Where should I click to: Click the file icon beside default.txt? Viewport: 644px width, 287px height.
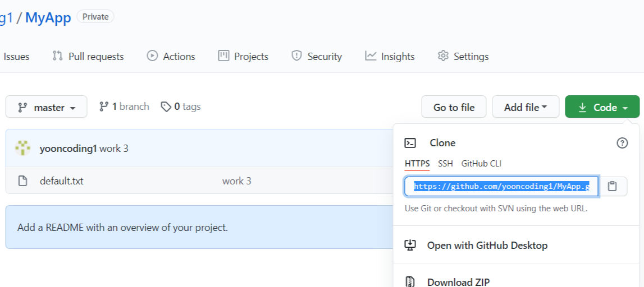click(x=22, y=181)
